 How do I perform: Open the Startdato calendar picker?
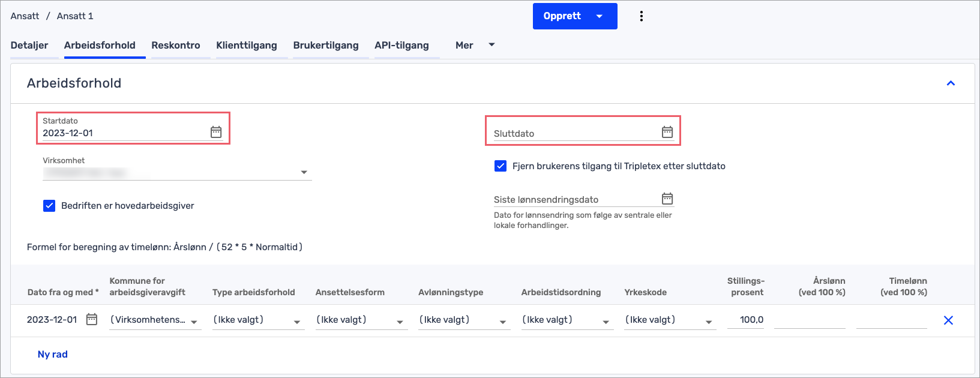pyautogui.click(x=216, y=132)
